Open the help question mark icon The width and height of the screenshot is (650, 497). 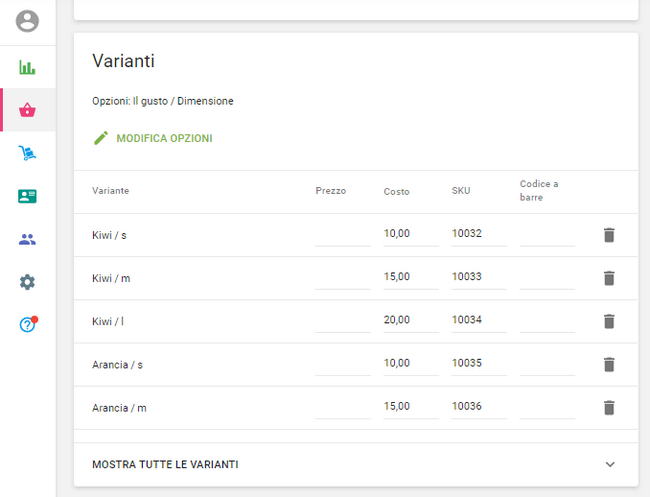click(x=27, y=325)
